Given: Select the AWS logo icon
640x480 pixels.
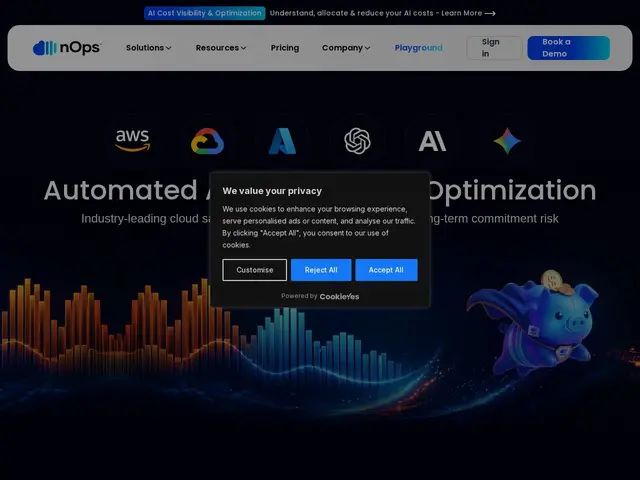Looking at the screenshot, I should point(132,141).
